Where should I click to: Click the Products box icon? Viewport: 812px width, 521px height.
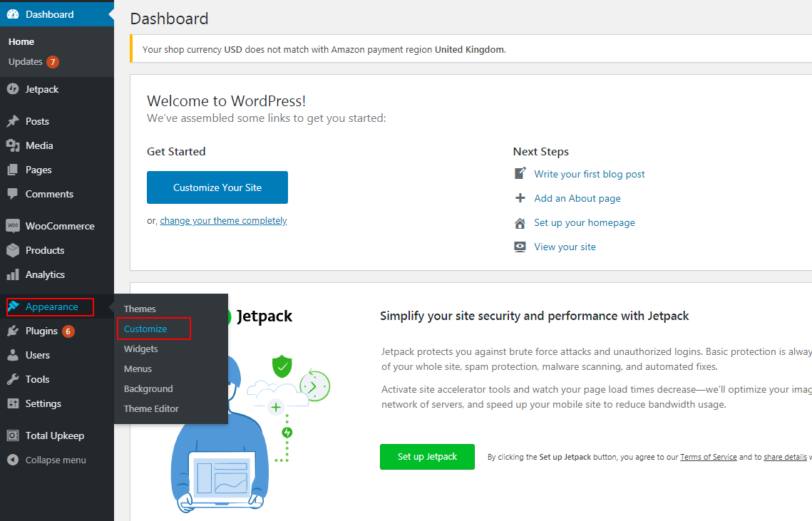[x=13, y=250]
